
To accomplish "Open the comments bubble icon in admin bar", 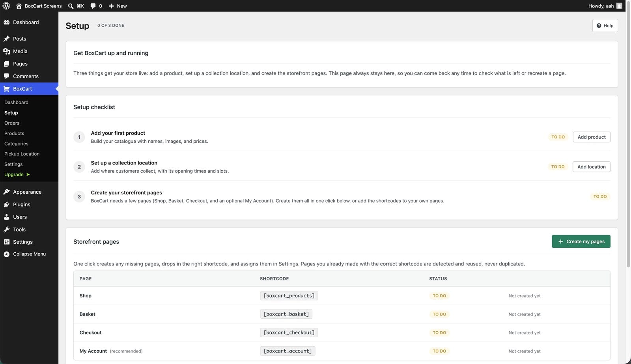I will [x=93, y=6].
